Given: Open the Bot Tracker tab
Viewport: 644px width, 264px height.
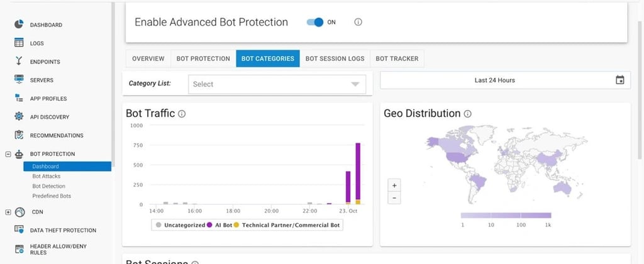Looking at the screenshot, I should click(x=396, y=58).
